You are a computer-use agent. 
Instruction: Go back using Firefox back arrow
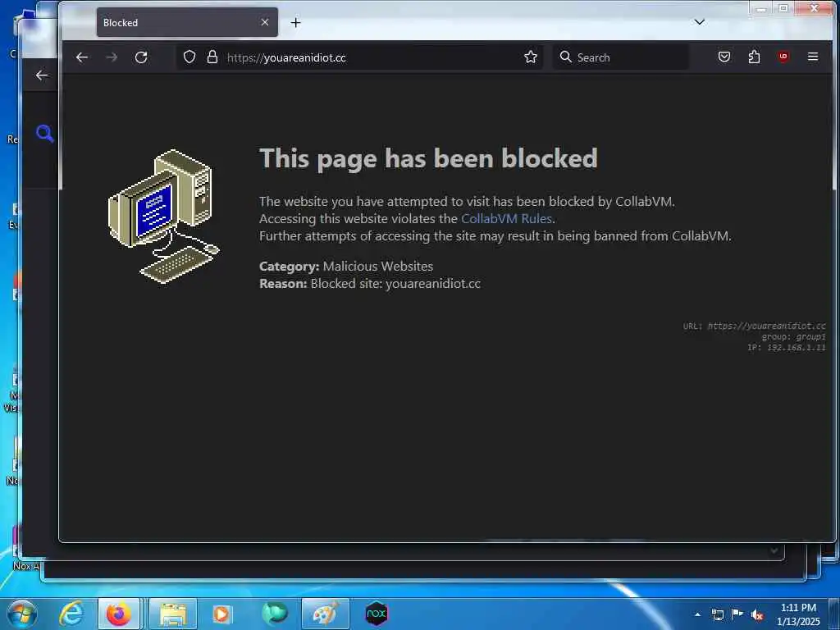[82, 57]
